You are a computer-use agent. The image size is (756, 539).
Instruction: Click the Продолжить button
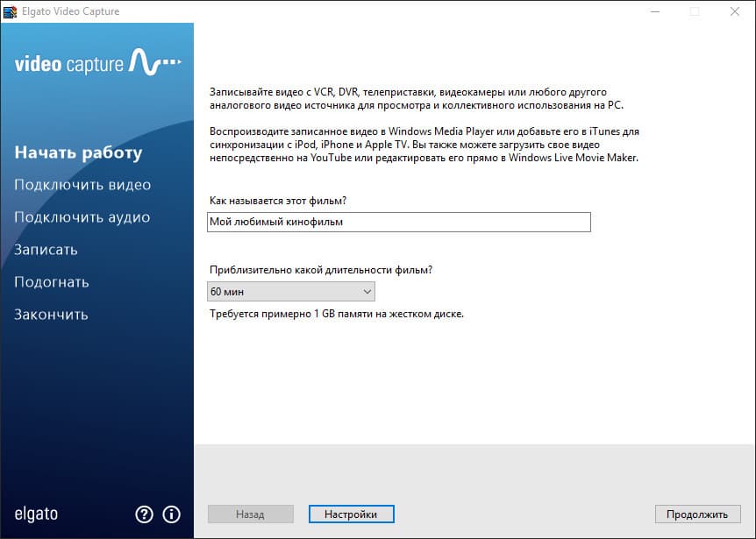[697, 514]
